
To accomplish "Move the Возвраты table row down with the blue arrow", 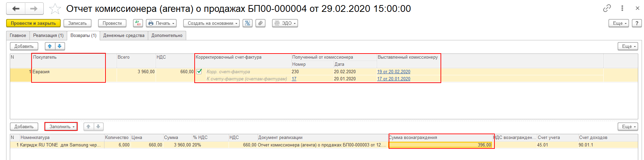I will (60, 46).
